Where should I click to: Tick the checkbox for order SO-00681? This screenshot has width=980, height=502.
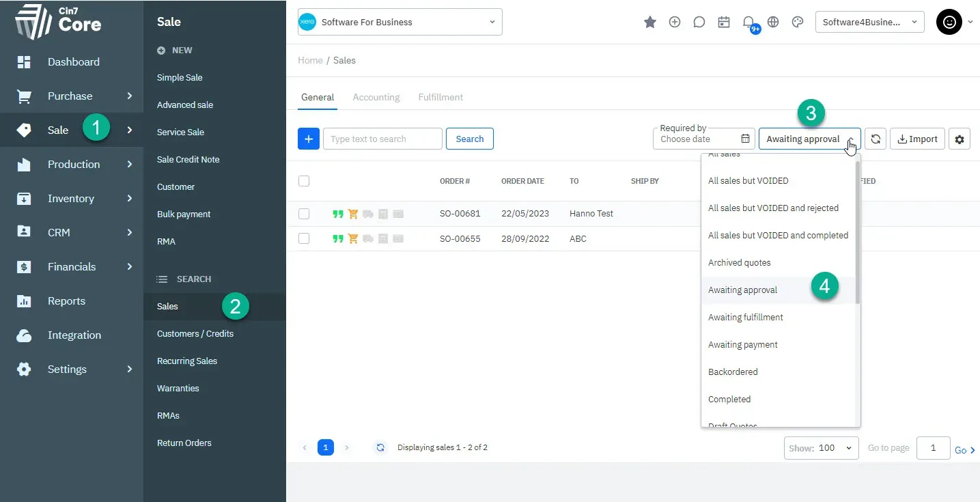pyautogui.click(x=304, y=214)
